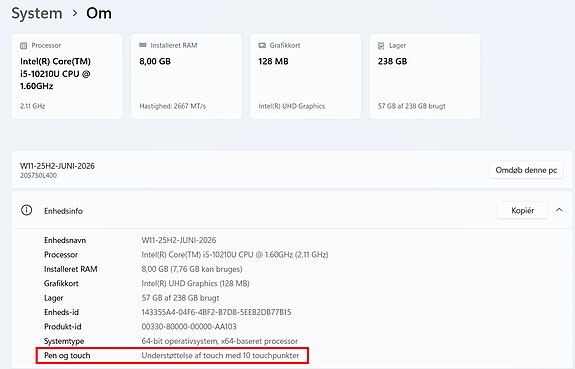This screenshot has width=575, height=369.
Task: Click the Pen og touch row
Action: click(x=172, y=356)
